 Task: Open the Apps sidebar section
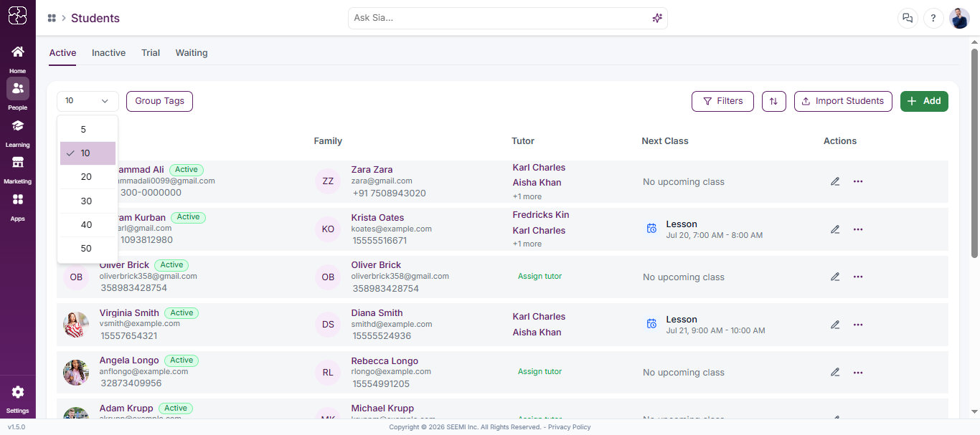click(x=18, y=206)
